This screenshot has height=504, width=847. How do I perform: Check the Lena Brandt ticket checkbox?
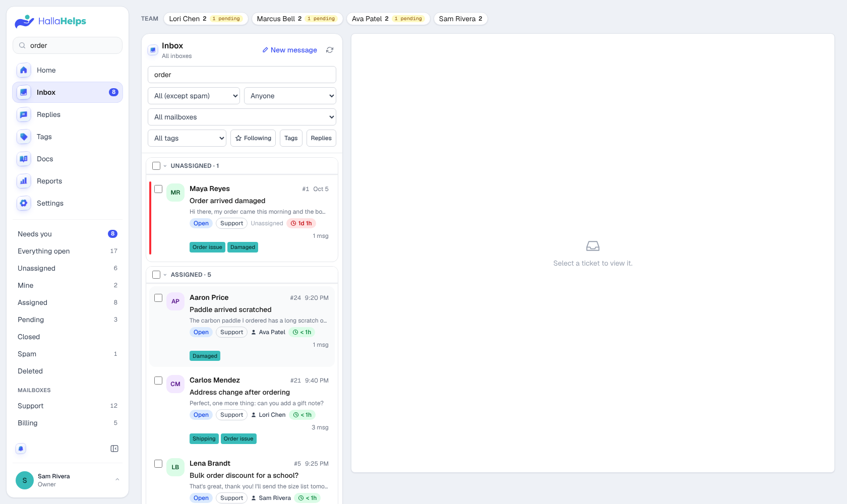(x=158, y=464)
